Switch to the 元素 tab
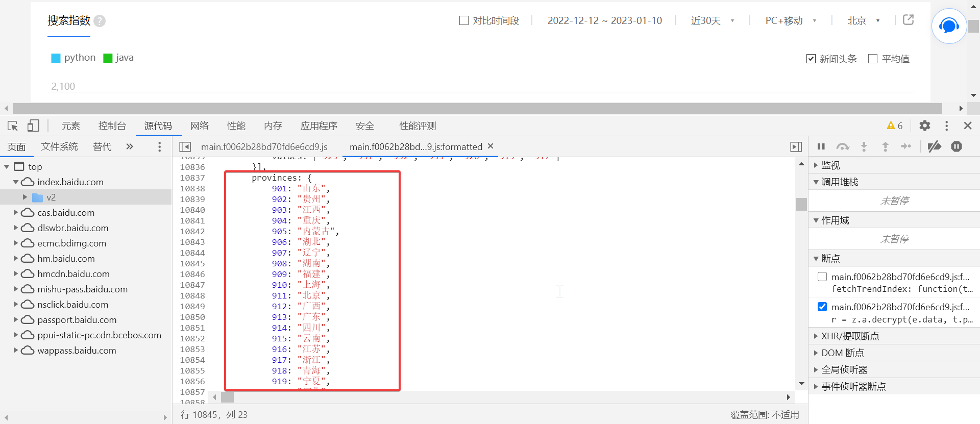The height and width of the screenshot is (424, 980). [71, 126]
